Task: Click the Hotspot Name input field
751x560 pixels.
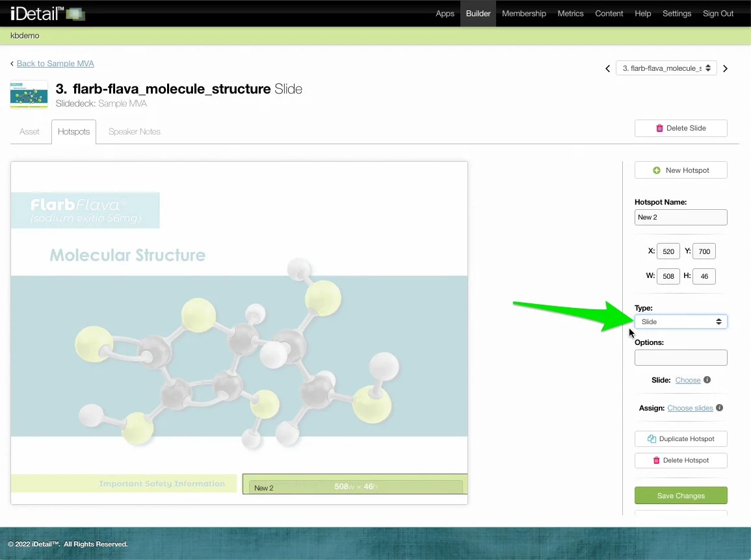Action: click(x=681, y=217)
